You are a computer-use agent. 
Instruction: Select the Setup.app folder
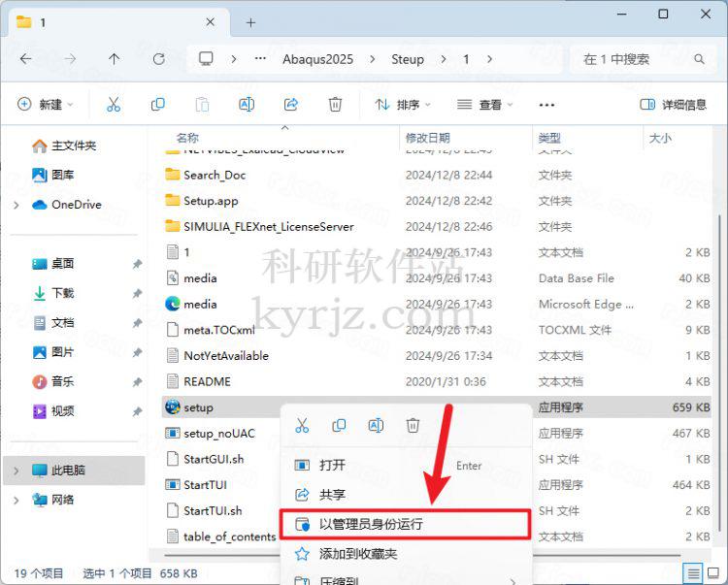437,201
